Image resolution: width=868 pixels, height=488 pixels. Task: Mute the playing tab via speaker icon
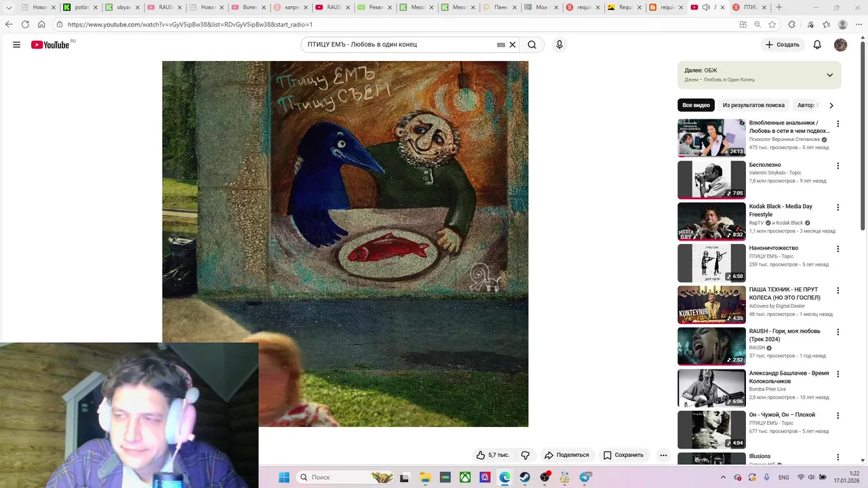(x=706, y=7)
